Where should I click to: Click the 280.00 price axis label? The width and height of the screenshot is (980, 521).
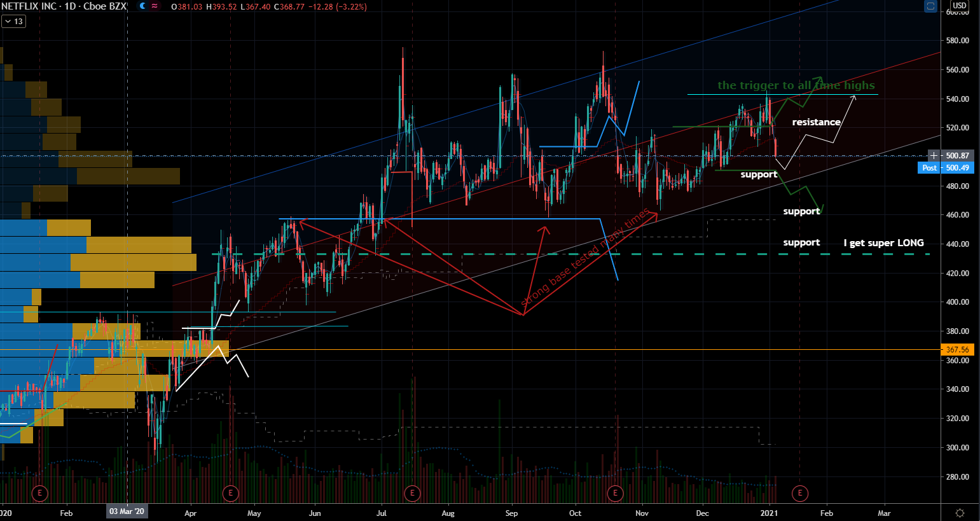click(957, 477)
